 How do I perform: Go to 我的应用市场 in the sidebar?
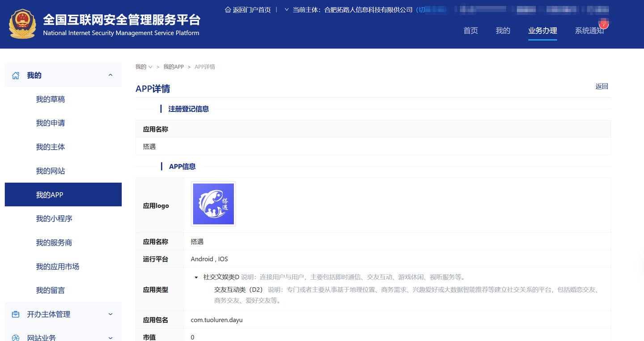[58, 267]
